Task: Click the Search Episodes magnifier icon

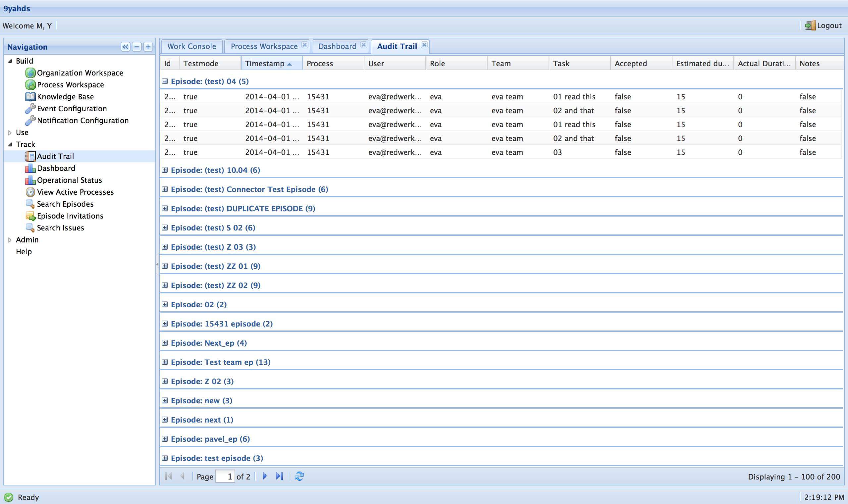Action: tap(30, 204)
